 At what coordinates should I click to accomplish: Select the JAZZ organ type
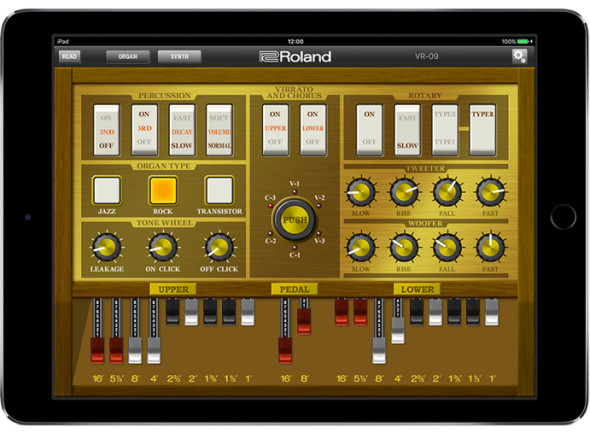tap(107, 190)
